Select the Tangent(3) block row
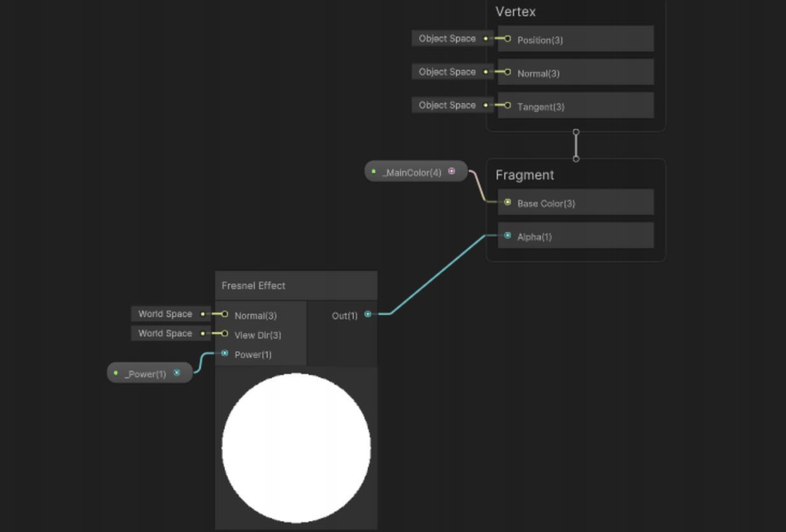The height and width of the screenshot is (532, 786). pos(576,105)
